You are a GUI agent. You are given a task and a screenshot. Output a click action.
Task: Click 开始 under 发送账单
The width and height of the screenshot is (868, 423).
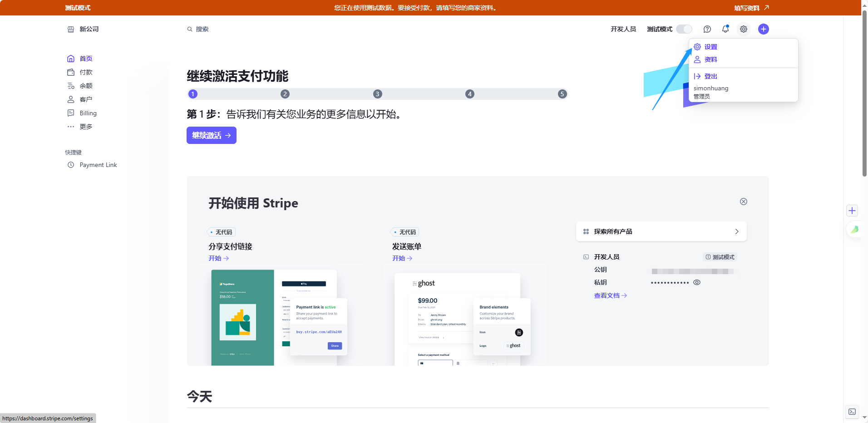click(402, 258)
